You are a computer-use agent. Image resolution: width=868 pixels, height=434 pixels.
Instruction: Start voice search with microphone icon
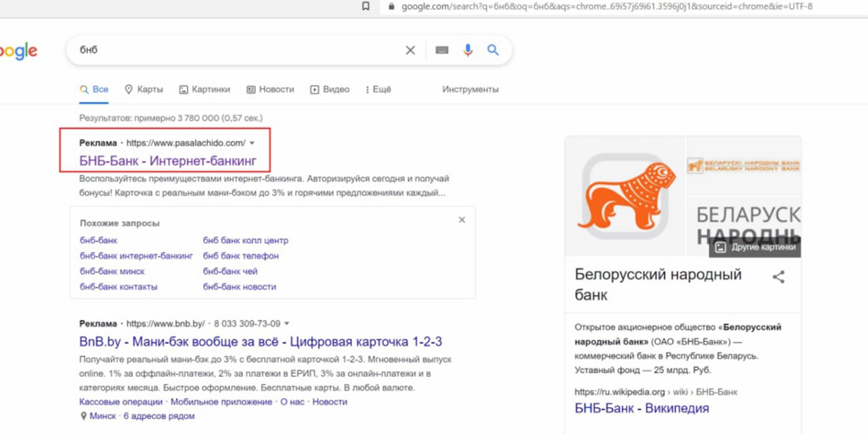467,50
